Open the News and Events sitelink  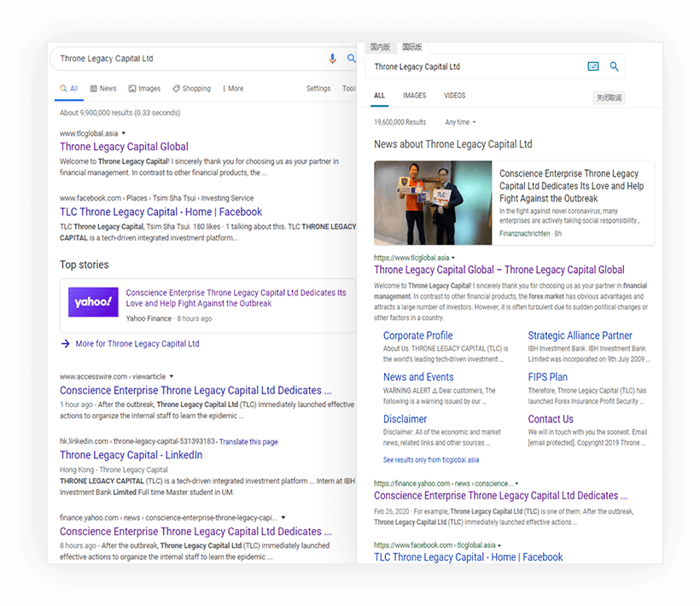[x=418, y=377]
